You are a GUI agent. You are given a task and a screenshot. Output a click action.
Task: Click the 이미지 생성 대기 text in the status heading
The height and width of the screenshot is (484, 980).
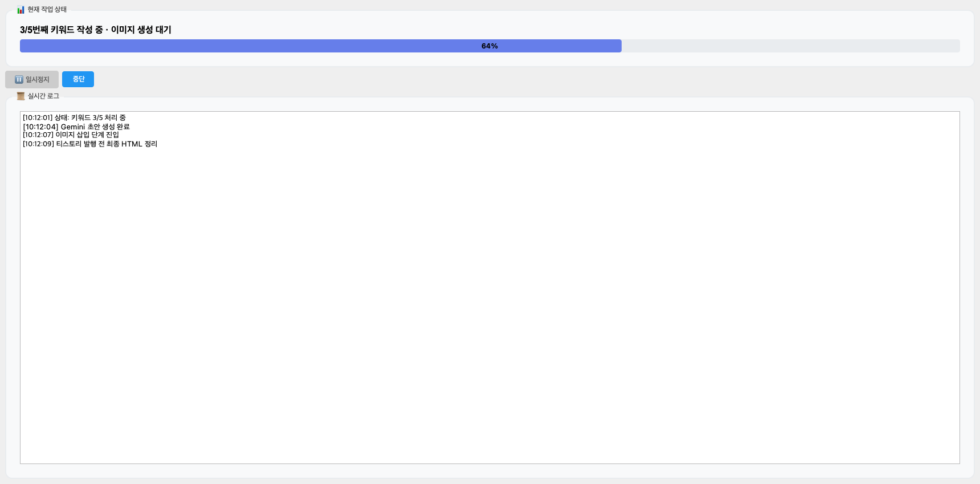(x=141, y=30)
